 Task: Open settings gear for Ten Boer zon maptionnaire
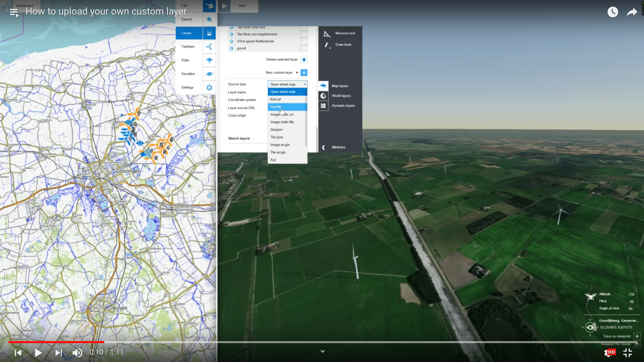coord(232,34)
